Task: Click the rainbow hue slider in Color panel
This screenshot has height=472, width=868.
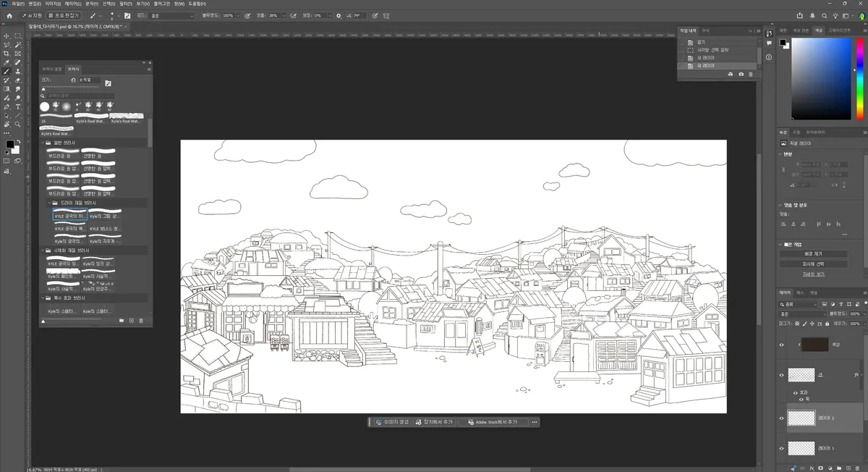Action: pyautogui.click(x=859, y=78)
